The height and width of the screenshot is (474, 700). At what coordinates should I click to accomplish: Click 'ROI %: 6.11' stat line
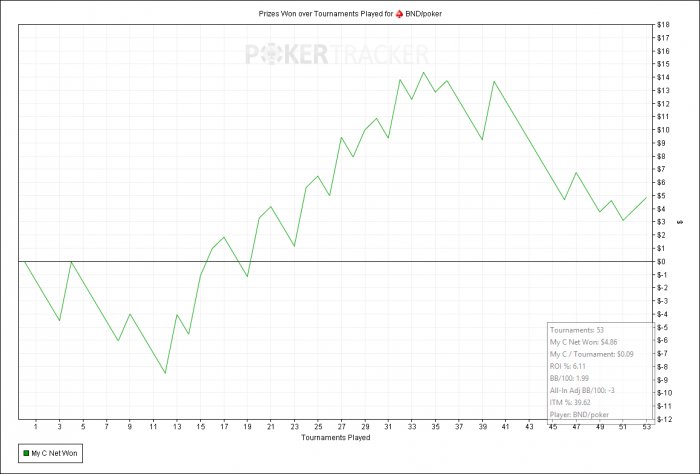pyautogui.click(x=567, y=366)
